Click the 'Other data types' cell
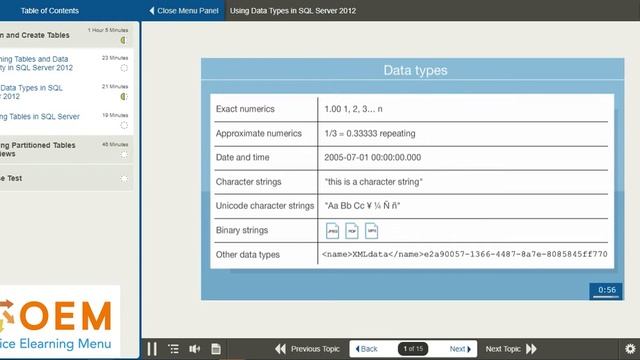Screen dimensions: 640x360 (248, 255)
